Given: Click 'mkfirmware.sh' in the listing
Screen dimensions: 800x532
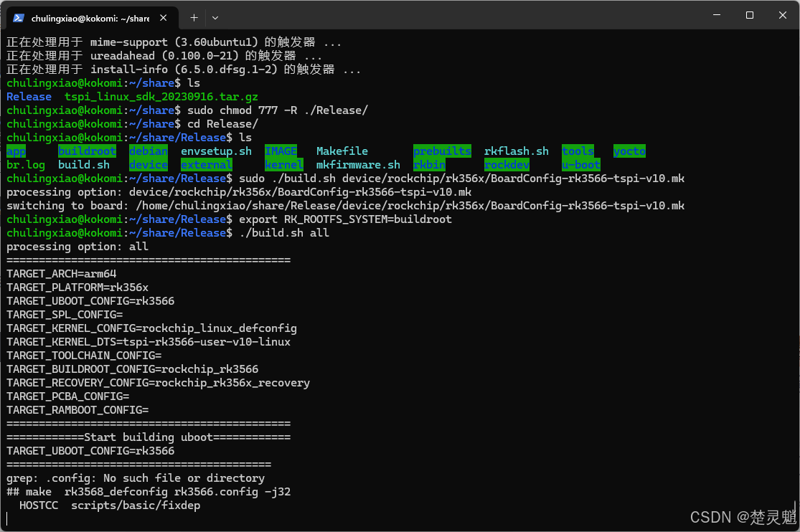Looking at the screenshot, I should point(358,165).
